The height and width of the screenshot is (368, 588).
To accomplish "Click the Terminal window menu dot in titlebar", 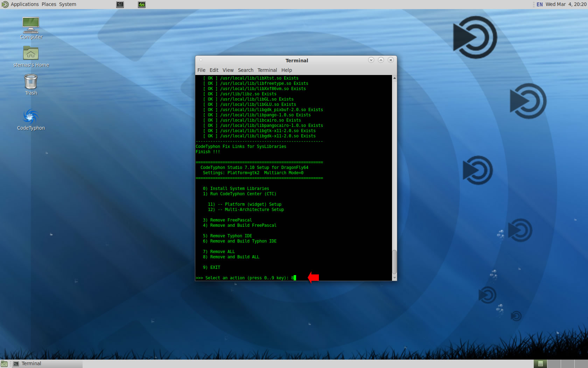I will click(201, 60).
